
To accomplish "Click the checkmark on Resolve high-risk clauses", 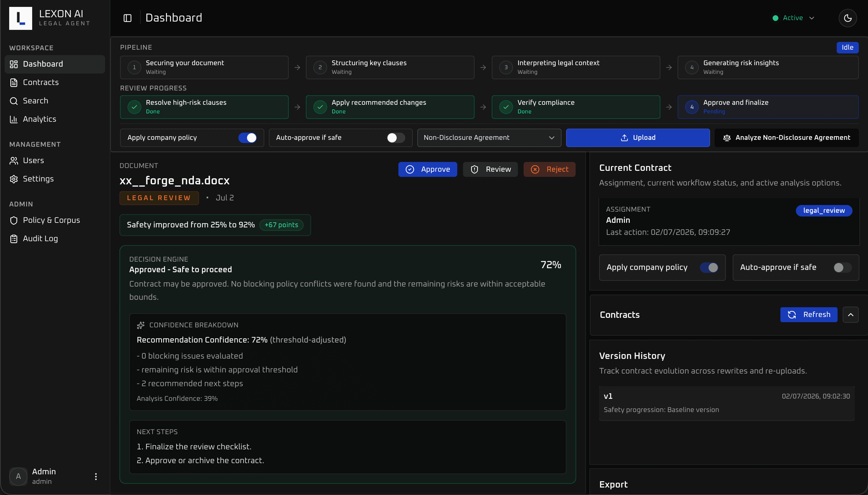I will click(x=134, y=107).
